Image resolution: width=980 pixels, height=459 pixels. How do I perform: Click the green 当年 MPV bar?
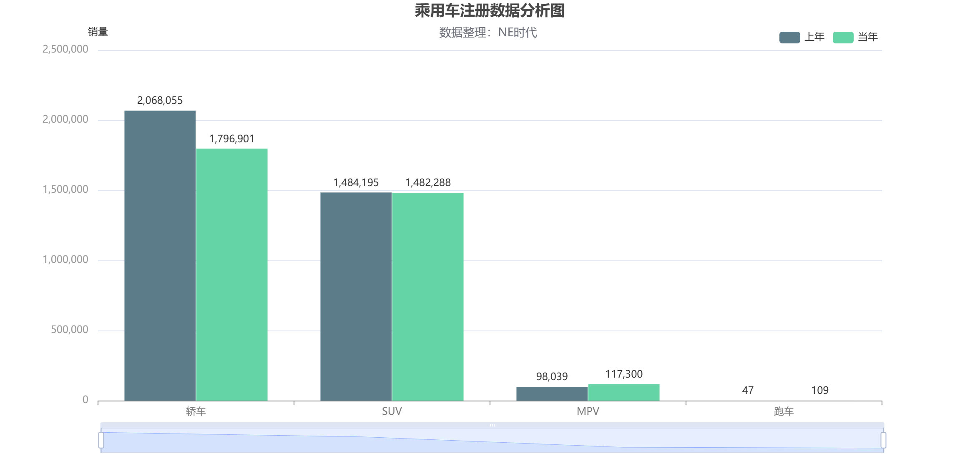(x=624, y=393)
